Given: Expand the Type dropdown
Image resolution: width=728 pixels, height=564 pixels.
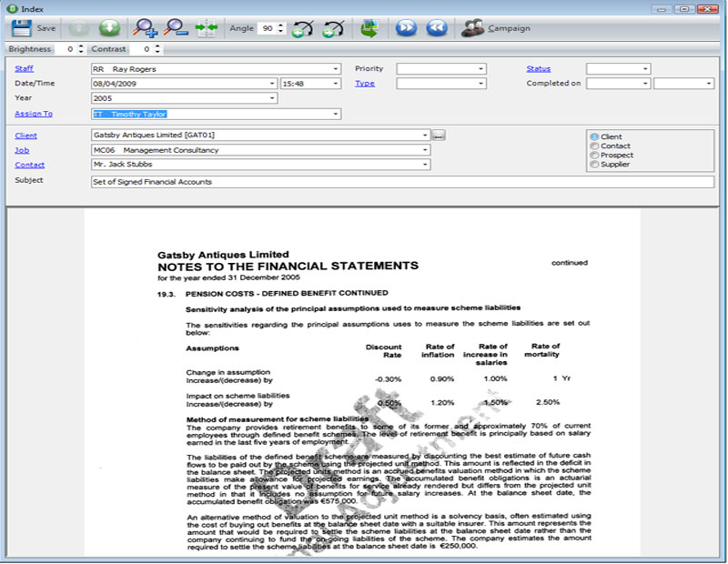Looking at the screenshot, I should click(x=481, y=84).
